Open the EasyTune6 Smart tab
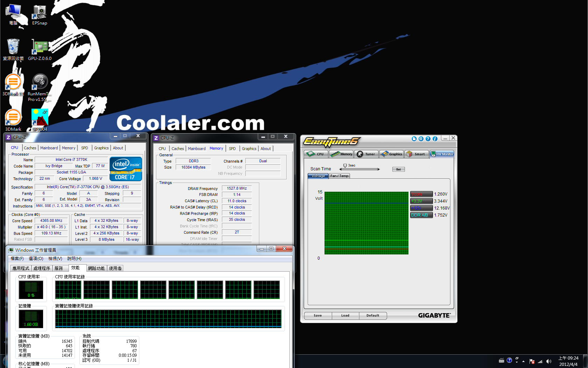This screenshot has width=588, height=368. pyautogui.click(x=417, y=154)
